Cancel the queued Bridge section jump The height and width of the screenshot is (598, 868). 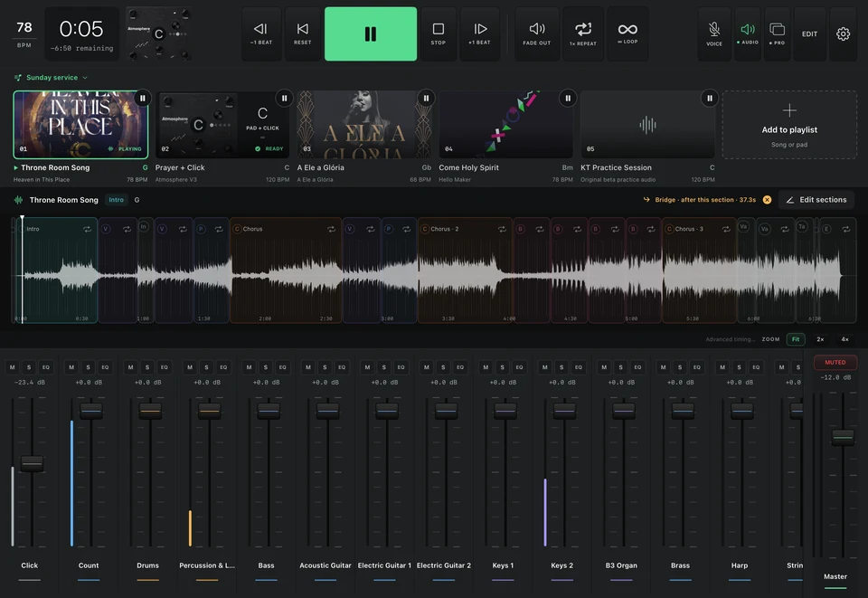[x=768, y=200]
